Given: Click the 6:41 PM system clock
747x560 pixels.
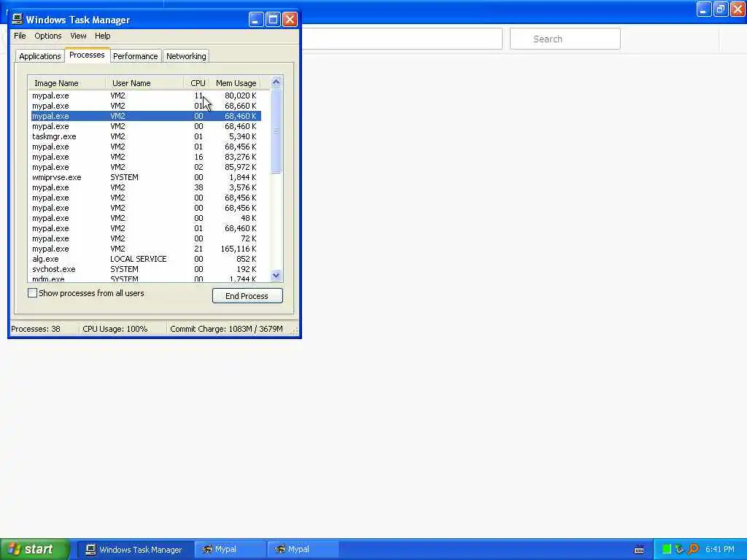Looking at the screenshot, I should [720, 549].
